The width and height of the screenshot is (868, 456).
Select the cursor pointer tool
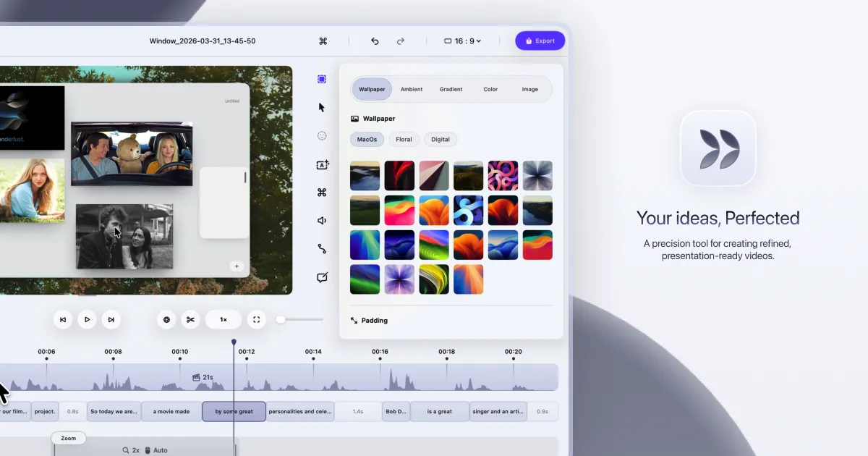point(322,107)
